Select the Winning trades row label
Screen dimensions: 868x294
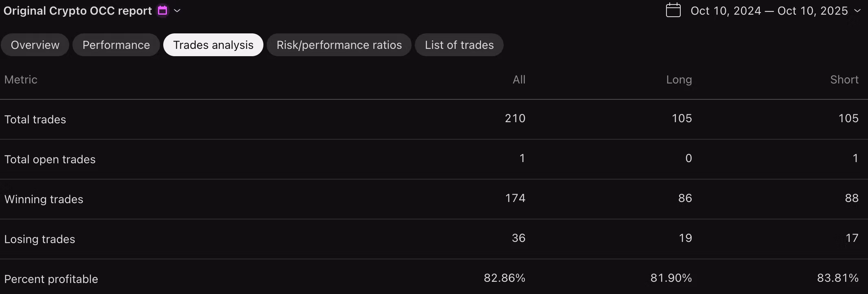(x=44, y=199)
